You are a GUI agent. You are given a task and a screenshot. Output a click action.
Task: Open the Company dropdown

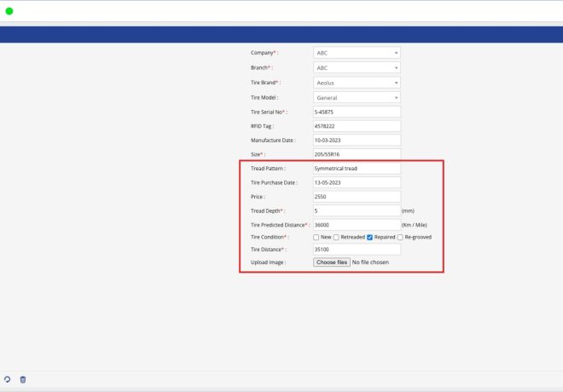pyautogui.click(x=357, y=53)
